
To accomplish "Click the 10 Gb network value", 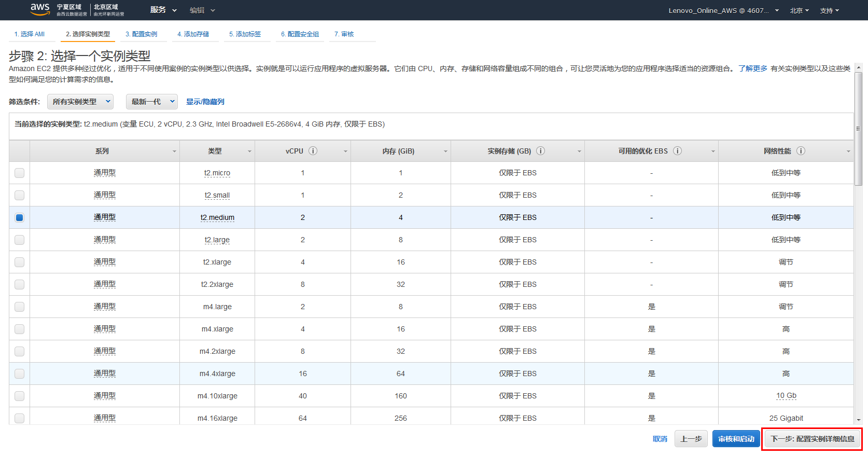I will (786, 395).
